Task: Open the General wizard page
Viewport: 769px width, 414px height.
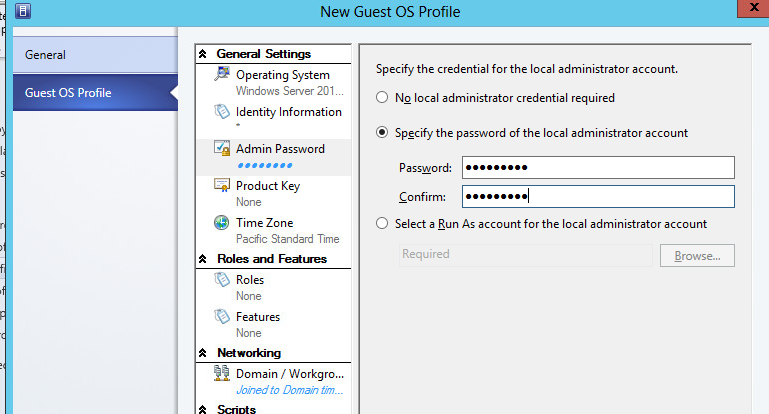Action: (x=95, y=54)
